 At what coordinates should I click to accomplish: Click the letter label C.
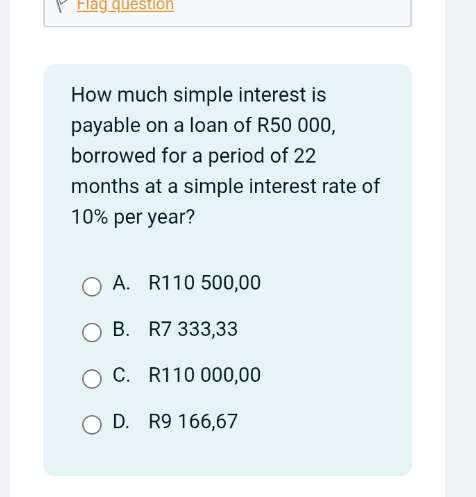tap(121, 375)
